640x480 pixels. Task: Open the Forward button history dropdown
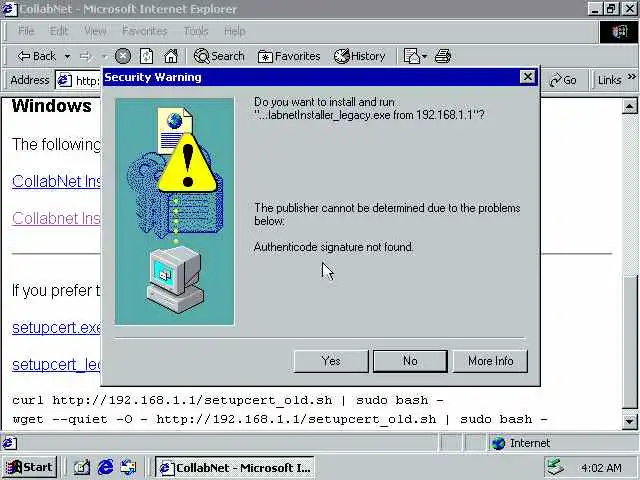tap(104, 56)
